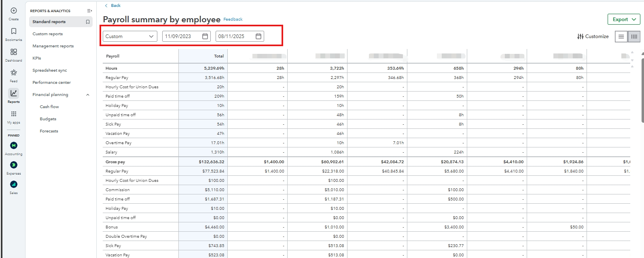Select Hourly Cost for Union Dues hours row
This screenshot has width=644, height=258.
pyautogui.click(x=132, y=87)
